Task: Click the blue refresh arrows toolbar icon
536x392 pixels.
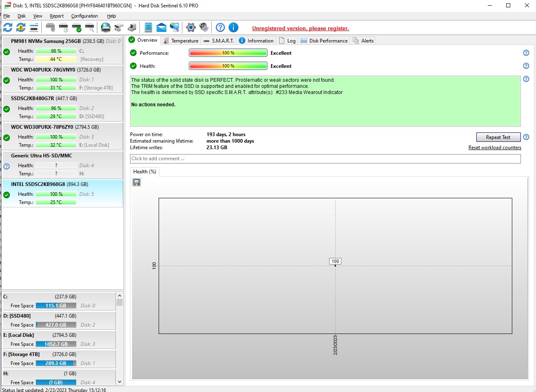Action: 8,27
